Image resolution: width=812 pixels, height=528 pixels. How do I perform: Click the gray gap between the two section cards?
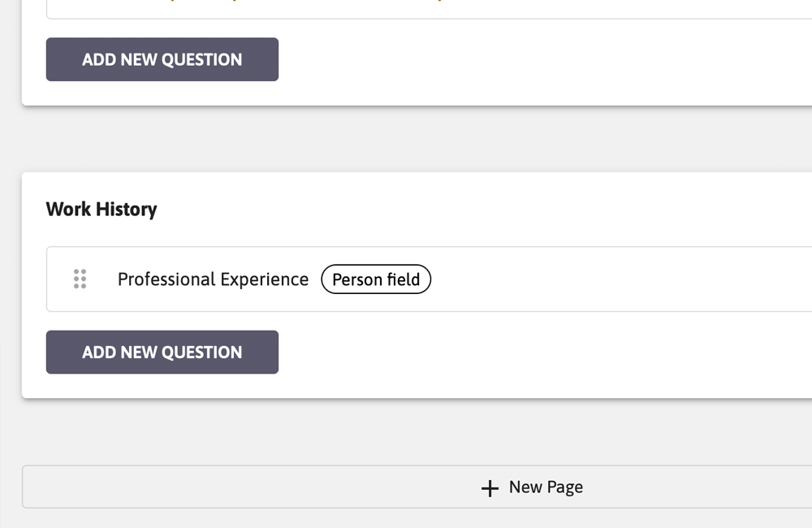click(414, 139)
